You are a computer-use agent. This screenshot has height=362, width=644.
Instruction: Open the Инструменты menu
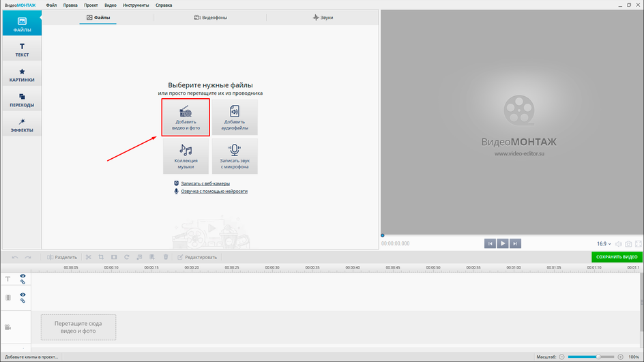(x=136, y=5)
